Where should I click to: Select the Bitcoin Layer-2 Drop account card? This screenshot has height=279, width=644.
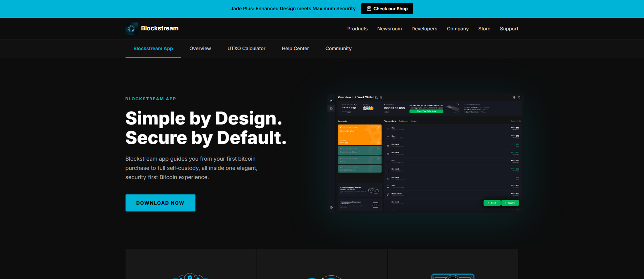tap(360, 150)
